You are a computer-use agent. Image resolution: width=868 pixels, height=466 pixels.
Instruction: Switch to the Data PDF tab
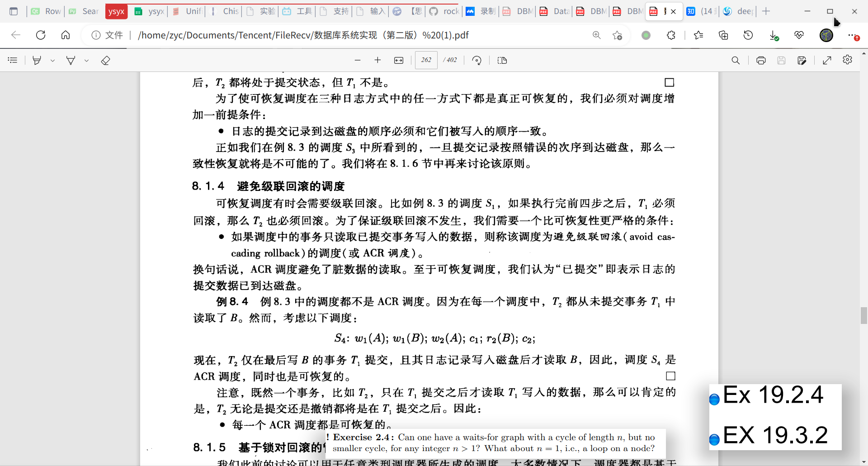555,11
